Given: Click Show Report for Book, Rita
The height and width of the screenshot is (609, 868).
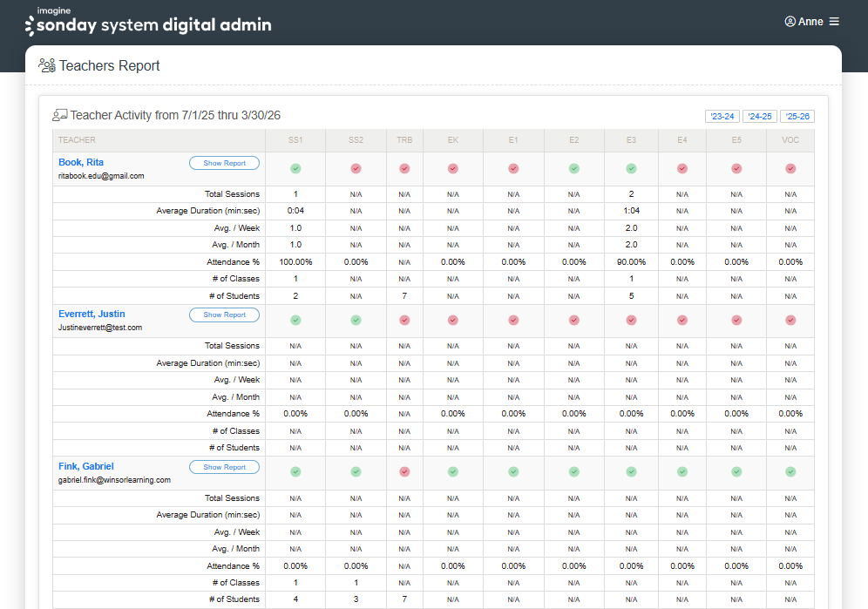Looking at the screenshot, I should pyautogui.click(x=224, y=162).
